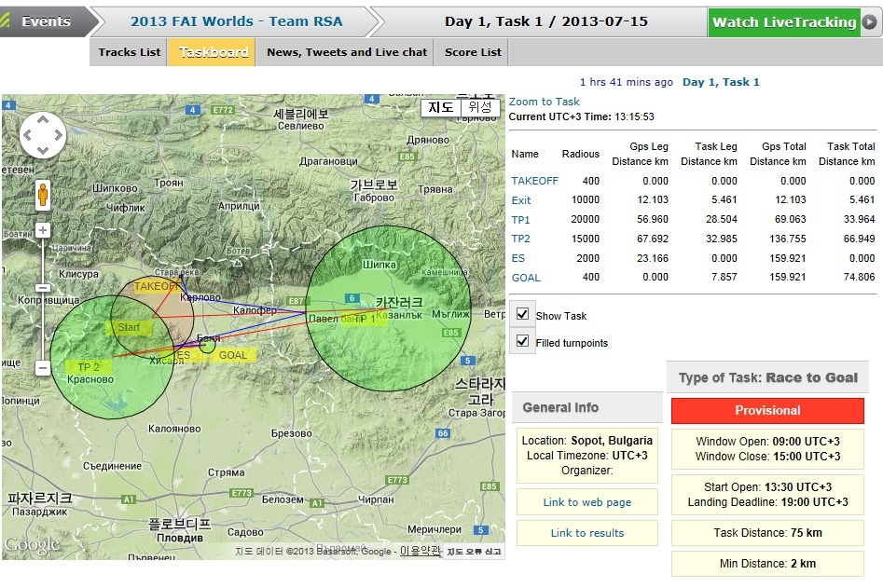The image size is (883, 588).
Task: Click the map zoom slider handle
Action: (x=43, y=288)
